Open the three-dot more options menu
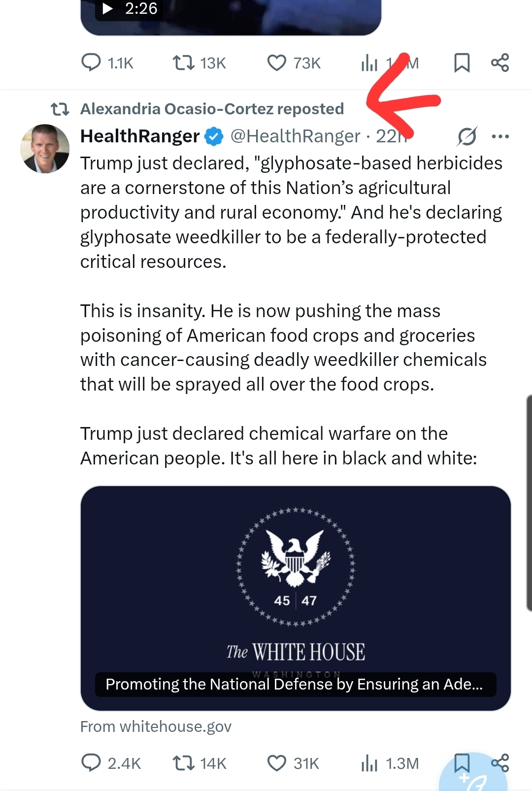 (x=500, y=136)
